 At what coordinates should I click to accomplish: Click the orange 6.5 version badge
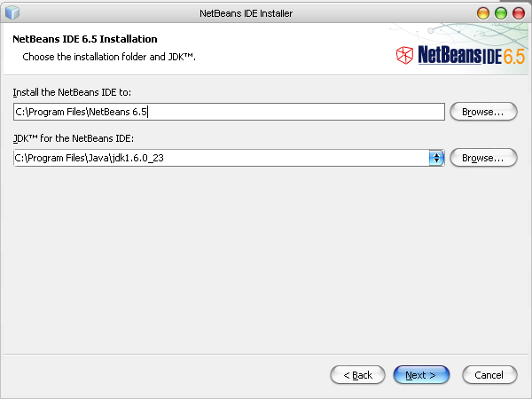514,57
